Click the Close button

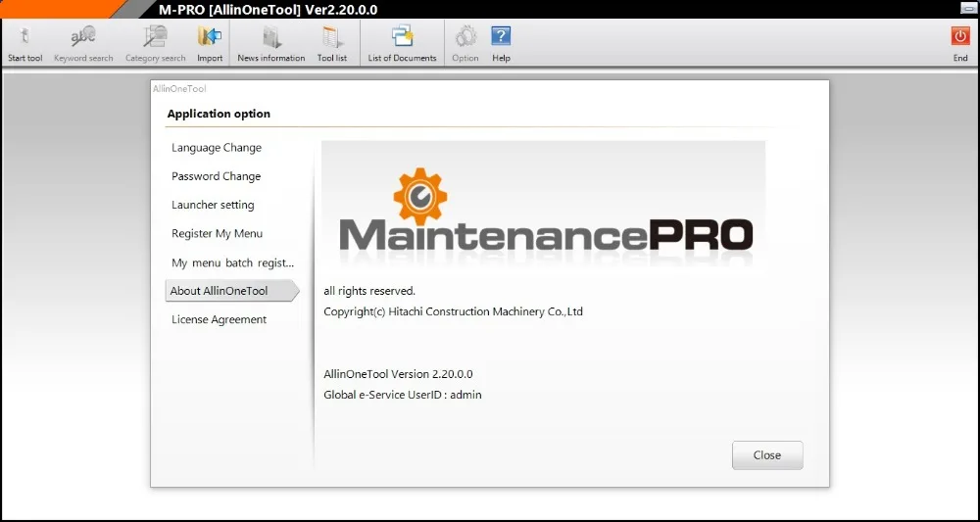click(767, 455)
